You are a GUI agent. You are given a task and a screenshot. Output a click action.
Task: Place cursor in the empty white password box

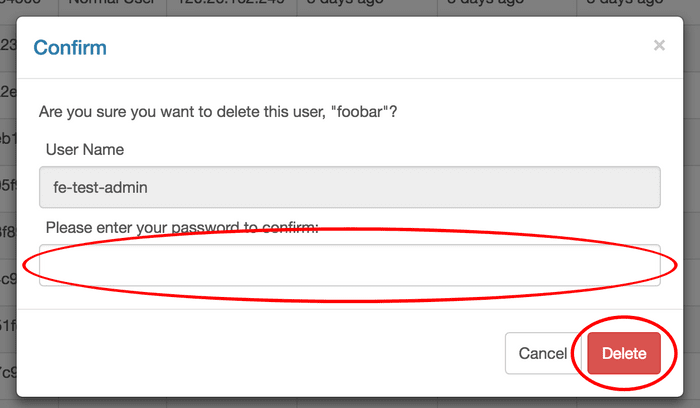350,265
